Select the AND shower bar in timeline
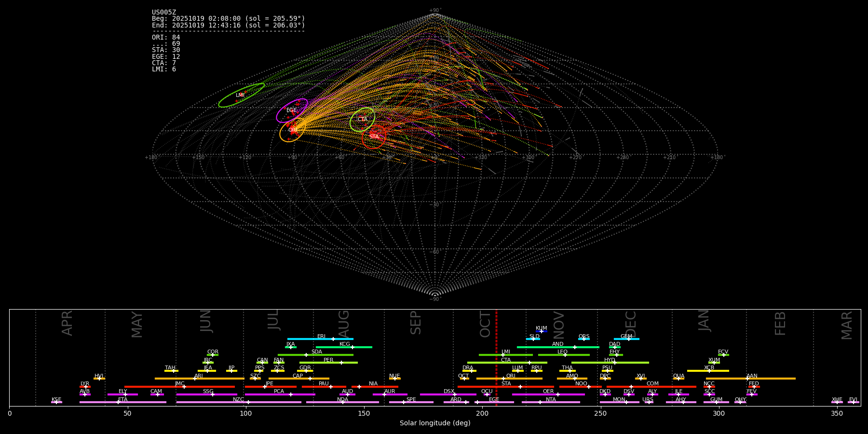 coord(558,347)
